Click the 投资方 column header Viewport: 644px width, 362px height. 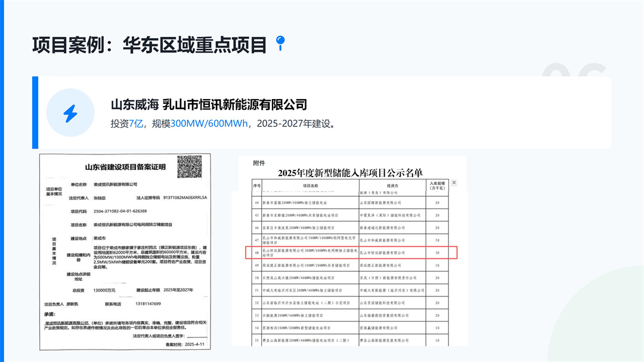(392, 185)
